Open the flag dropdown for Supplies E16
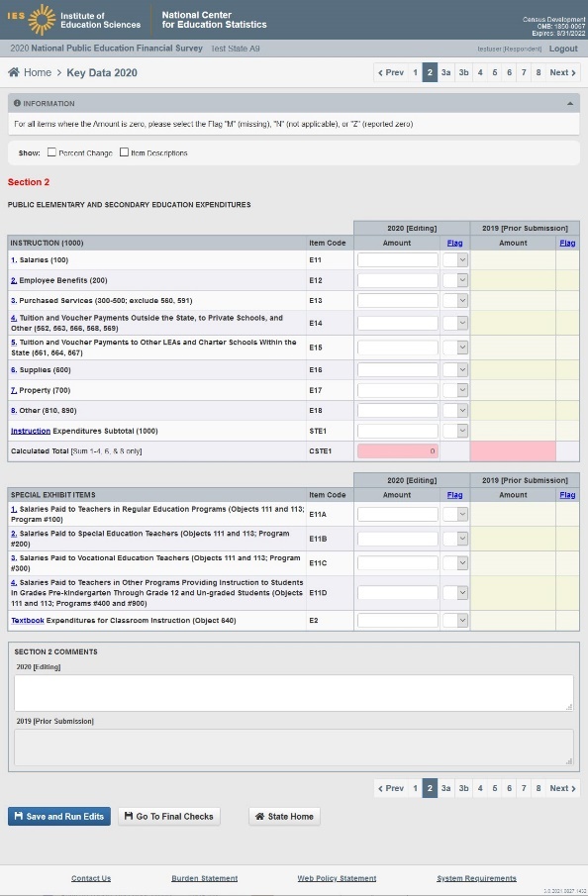Screen dimensions: 588x896 point(455,369)
